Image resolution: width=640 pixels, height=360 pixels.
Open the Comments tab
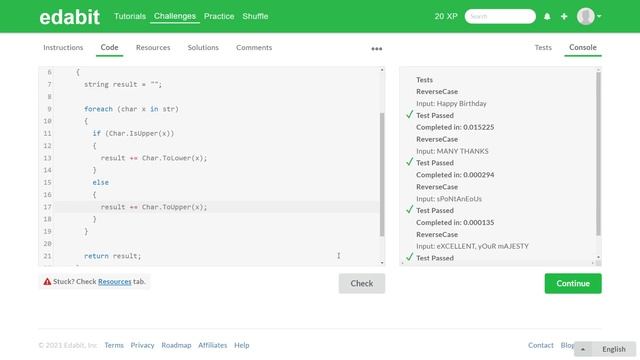click(254, 47)
